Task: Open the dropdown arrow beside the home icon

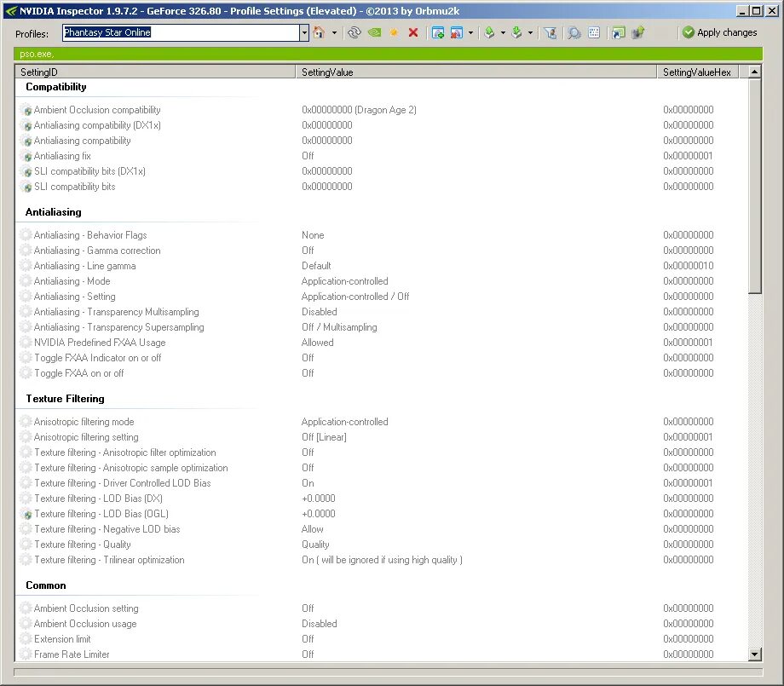Action: click(x=334, y=33)
